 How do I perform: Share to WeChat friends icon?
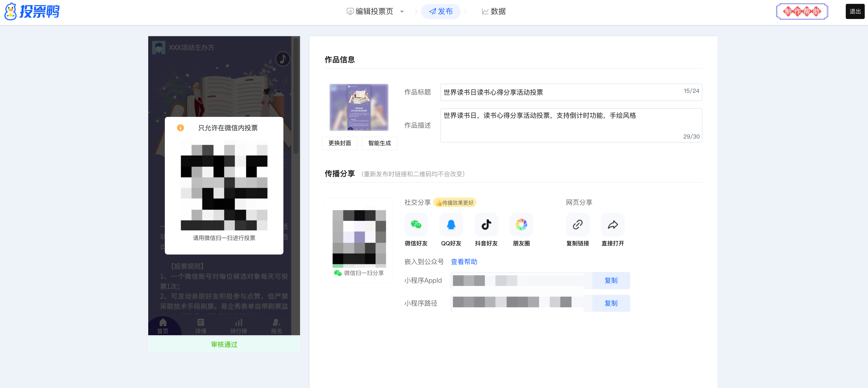[416, 225]
